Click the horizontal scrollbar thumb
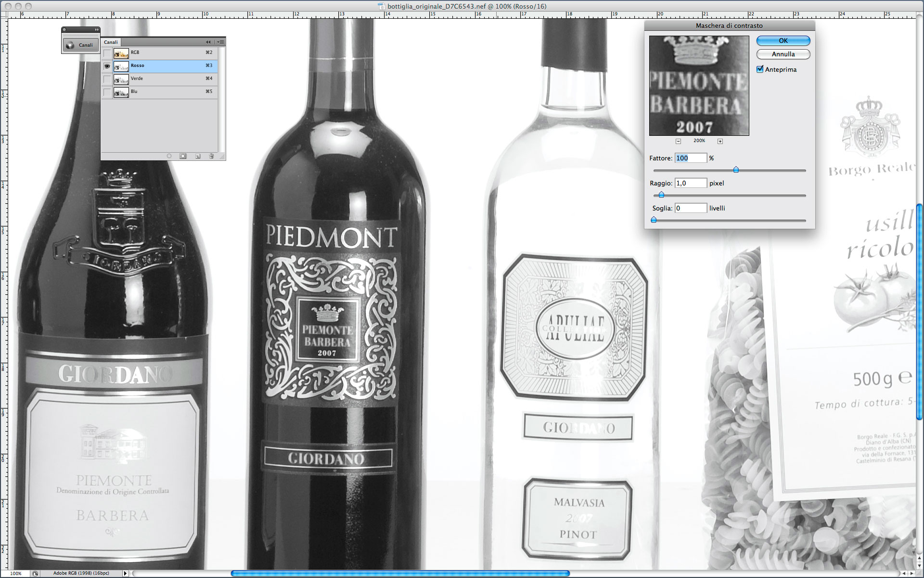Image resolution: width=924 pixels, height=578 pixels. tap(400, 573)
